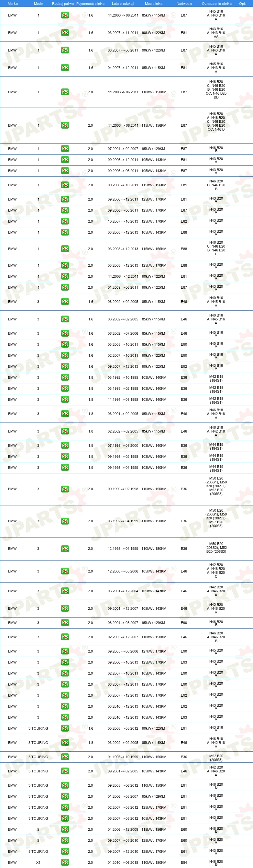The width and height of the screenshot is (253, 868).
Task: Click the Opis column header
Action: pyautogui.click(x=243, y=3)
